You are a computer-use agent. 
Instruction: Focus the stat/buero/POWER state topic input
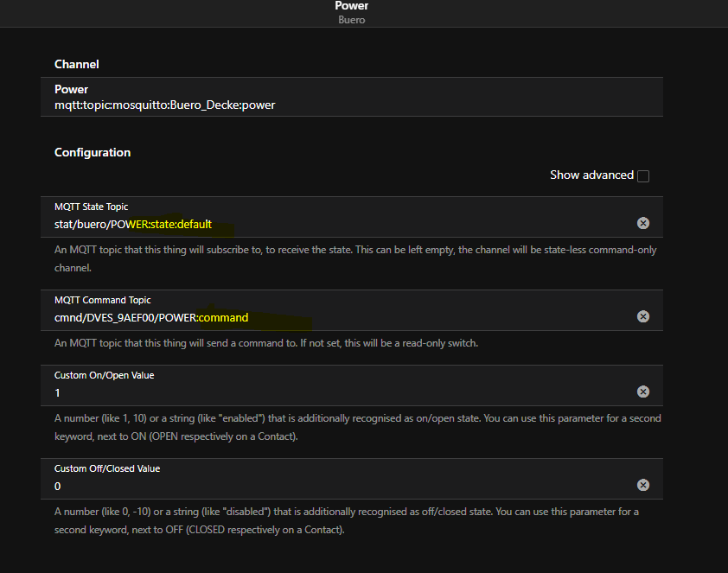pyautogui.click(x=342, y=224)
